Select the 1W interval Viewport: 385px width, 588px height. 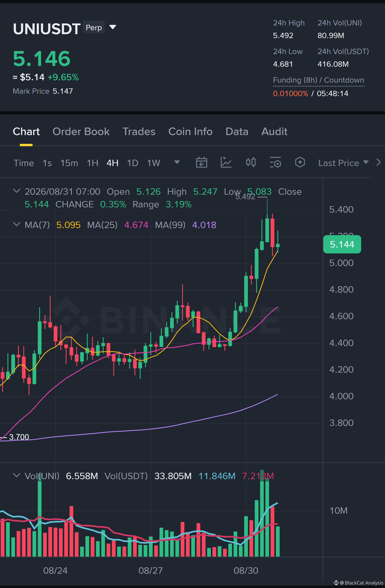pyautogui.click(x=154, y=163)
